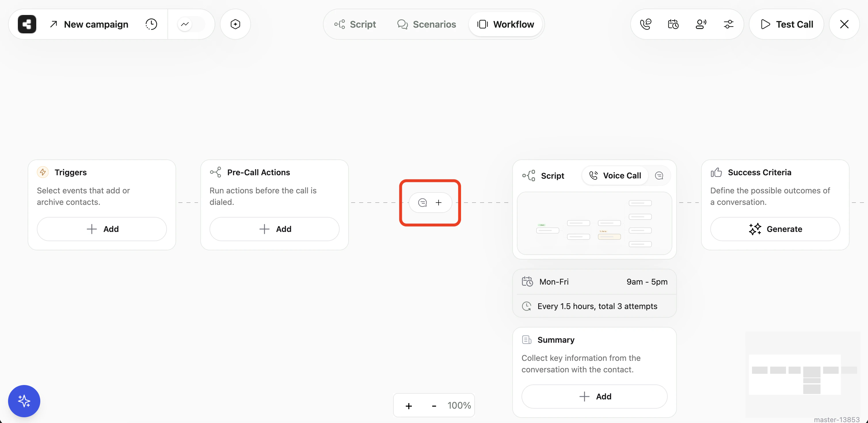The height and width of the screenshot is (423, 868).
Task: Select the Workflow tab
Action: [505, 24]
